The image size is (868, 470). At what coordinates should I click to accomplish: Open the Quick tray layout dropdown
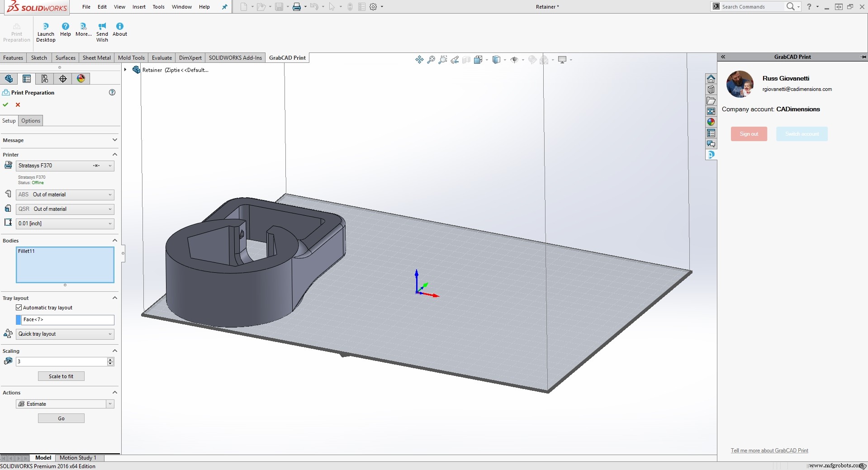coord(109,334)
